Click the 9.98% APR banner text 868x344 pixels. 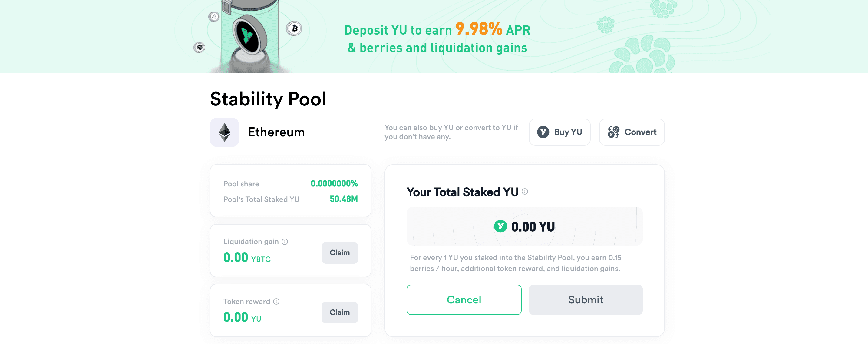tap(493, 30)
